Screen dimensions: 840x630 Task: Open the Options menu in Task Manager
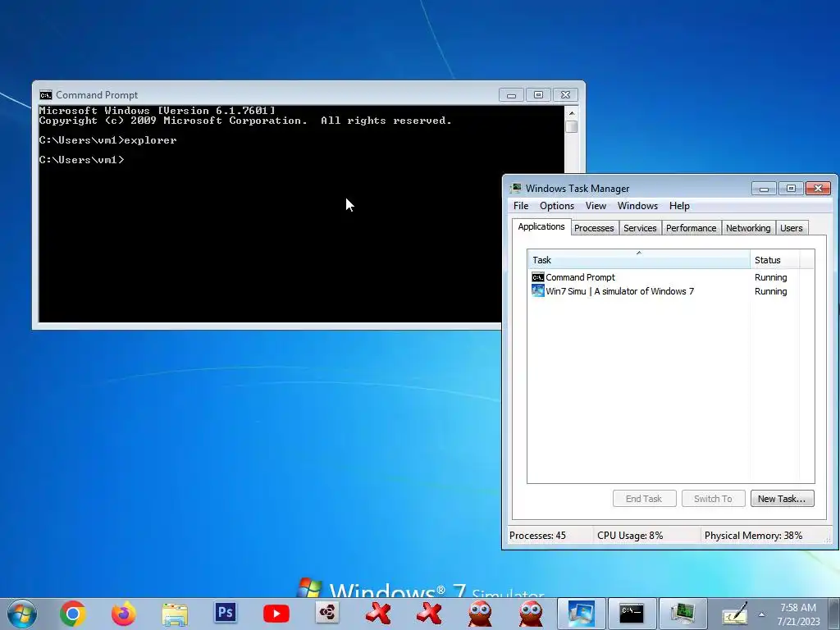[x=557, y=206]
